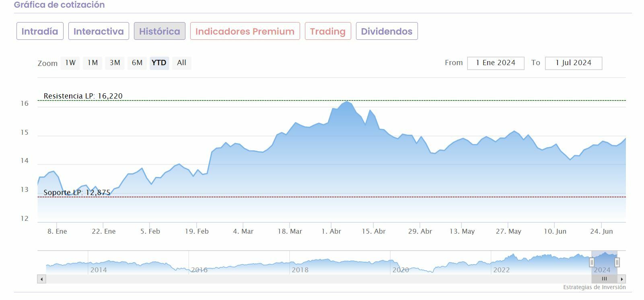Viewport: 644px width, 300px height.
Task: Click the navigator scrollbar thumb grip
Action: coord(604,279)
